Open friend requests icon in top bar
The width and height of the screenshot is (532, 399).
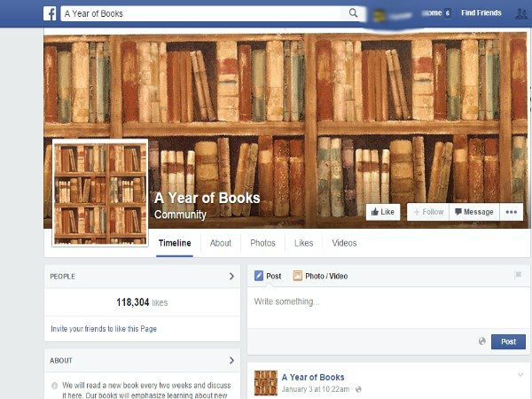[x=520, y=14]
